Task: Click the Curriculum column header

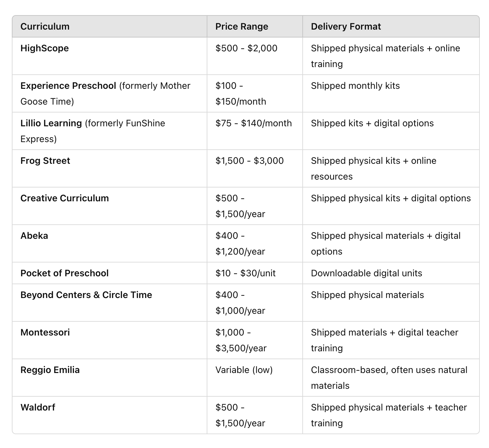Action: click(45, 27)
